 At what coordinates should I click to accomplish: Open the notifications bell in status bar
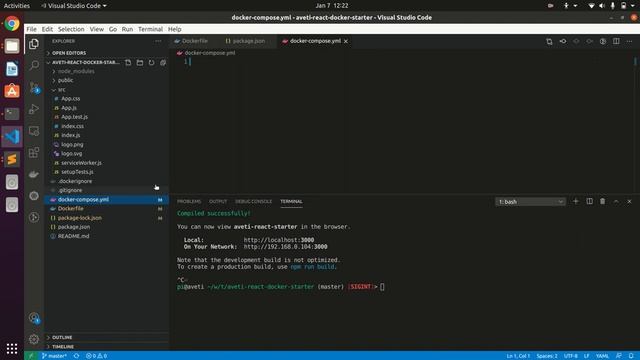pyautogui.click(x=631, y=356)
